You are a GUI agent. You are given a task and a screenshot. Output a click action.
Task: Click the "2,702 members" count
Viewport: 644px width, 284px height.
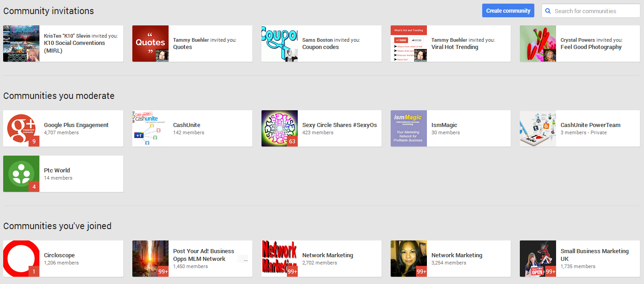[320, 263]
